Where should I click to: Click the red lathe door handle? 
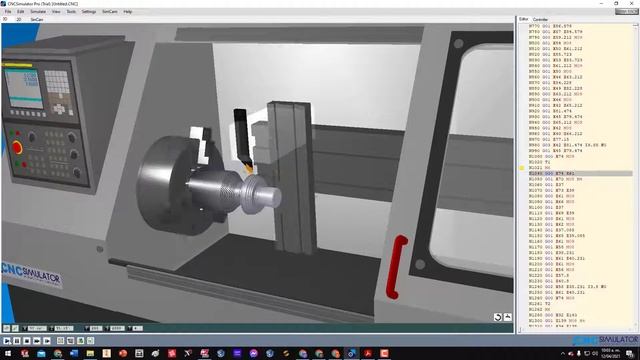(396, 267)
